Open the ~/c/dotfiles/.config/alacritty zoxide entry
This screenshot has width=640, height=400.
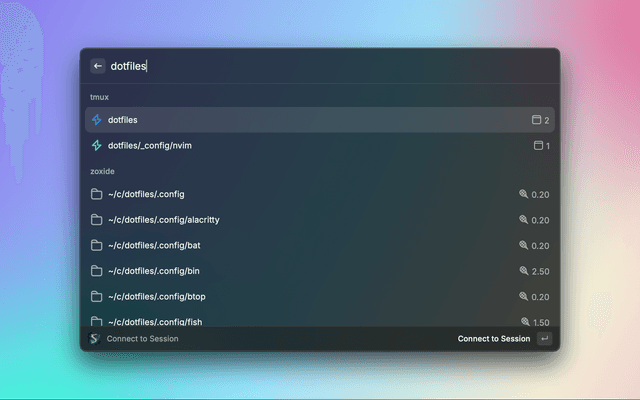pos(300,220)
